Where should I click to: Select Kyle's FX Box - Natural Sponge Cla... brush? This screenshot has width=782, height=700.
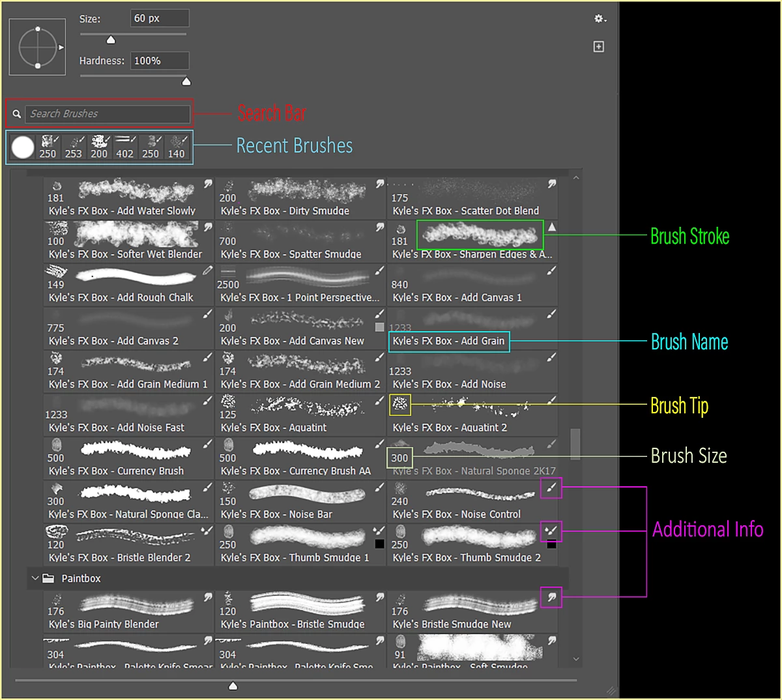(x=129, y=501)
